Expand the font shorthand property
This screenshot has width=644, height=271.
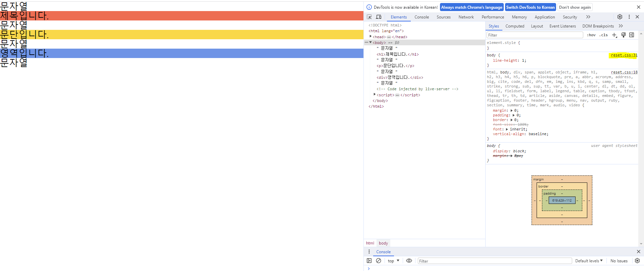point(507,129)
